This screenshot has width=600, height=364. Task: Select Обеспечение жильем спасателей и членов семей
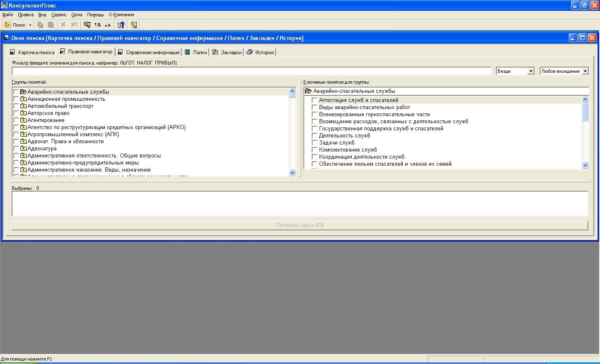click(x=385, y=164)
